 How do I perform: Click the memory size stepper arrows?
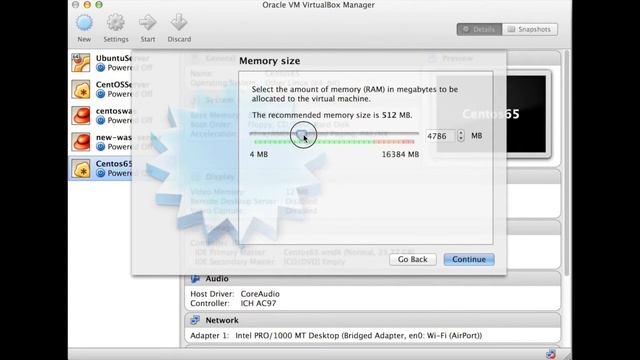pyautogui.click(x=461, y=136)
